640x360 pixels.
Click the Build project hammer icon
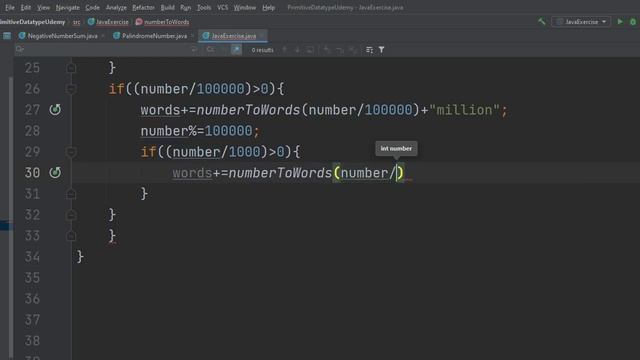coord(542,22)
